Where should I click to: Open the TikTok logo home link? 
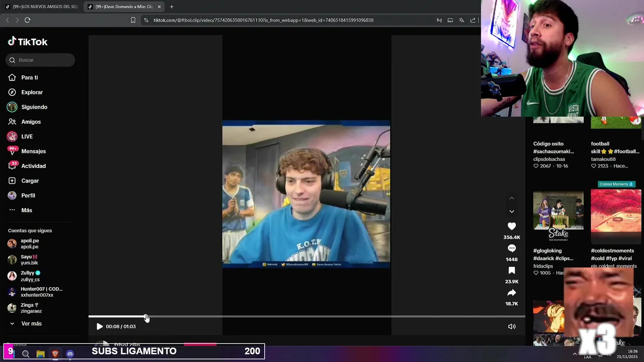[28, 42]
